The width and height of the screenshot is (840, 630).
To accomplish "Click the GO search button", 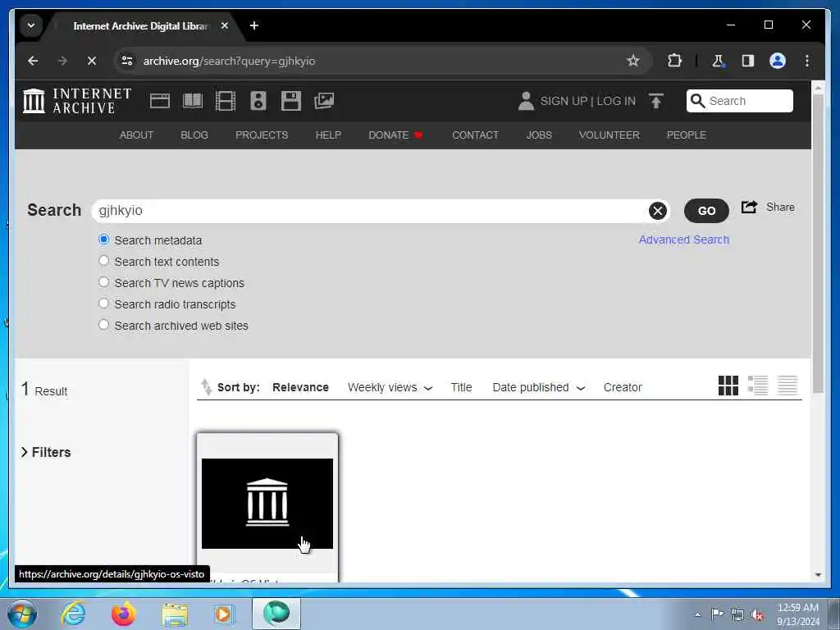I will [706, 211].
